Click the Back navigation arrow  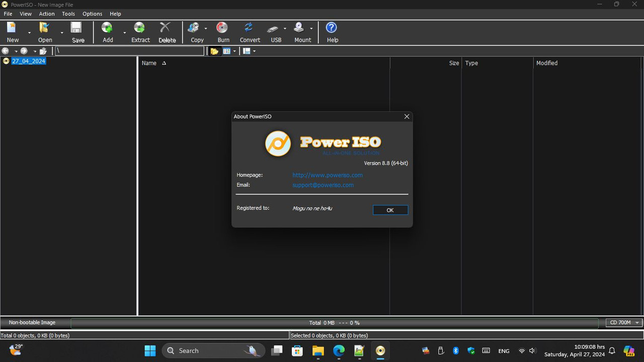pos(6,51)
